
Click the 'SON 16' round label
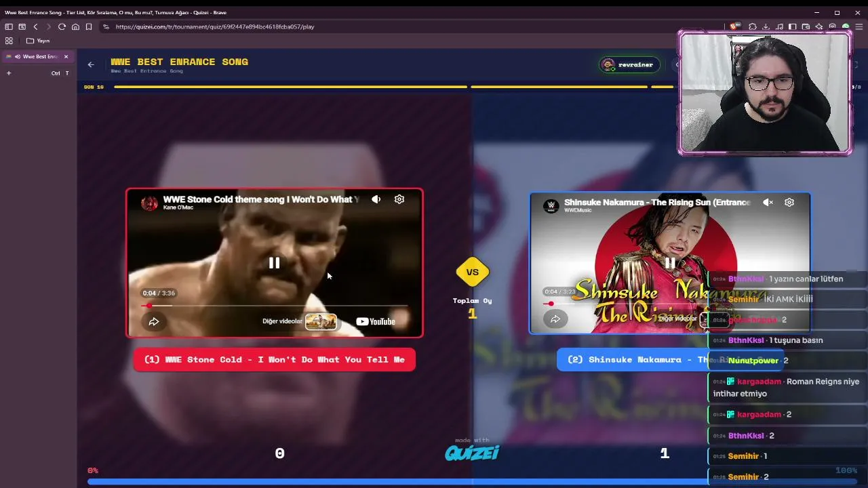[94, 87]
